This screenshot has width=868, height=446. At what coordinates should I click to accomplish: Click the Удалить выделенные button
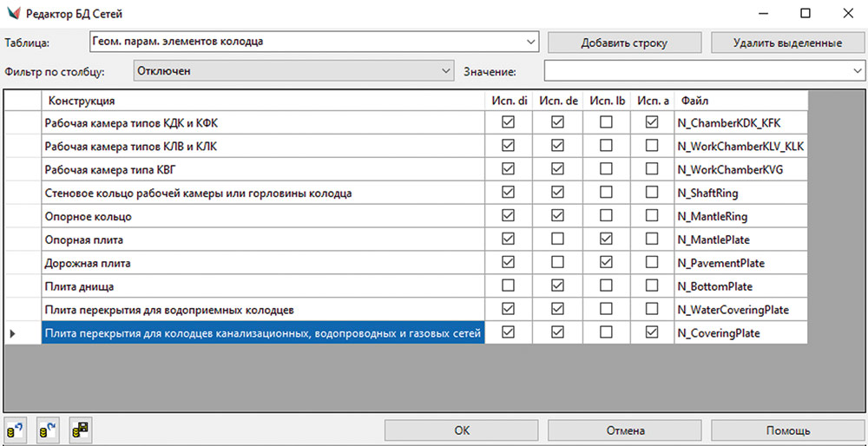[x=787, y=42]
